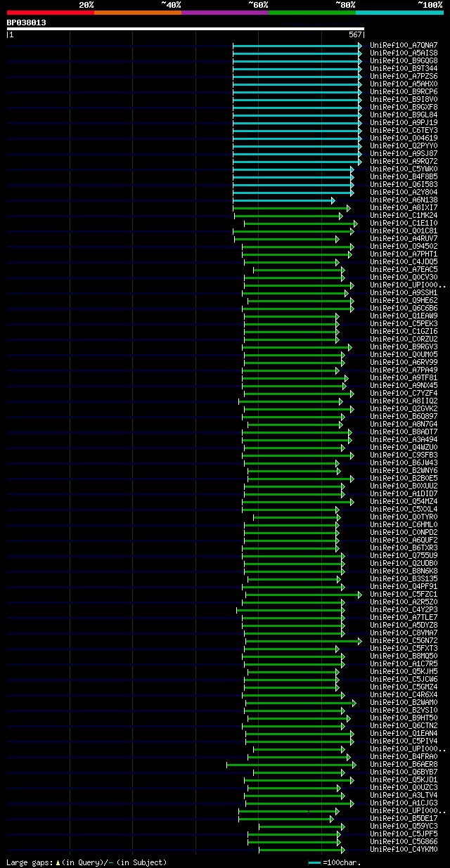
Task: Click the alignment bar for UniRef100_A9RQ72
Action: click(x=297, y=161)
